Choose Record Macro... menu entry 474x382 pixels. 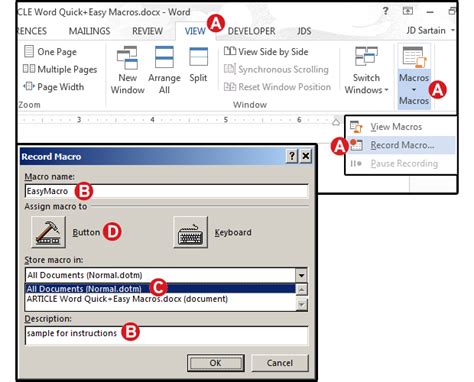(401, 145)
